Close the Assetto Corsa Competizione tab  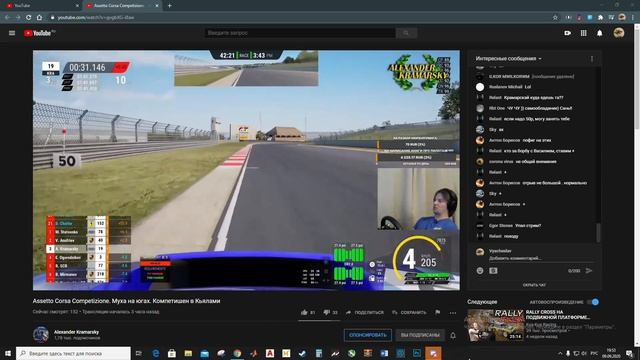pos(157,6)
